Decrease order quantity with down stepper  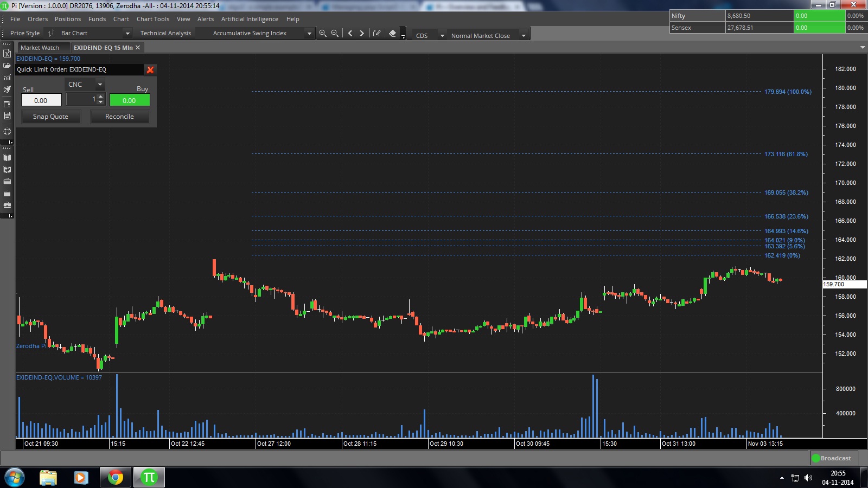[101, 102]
